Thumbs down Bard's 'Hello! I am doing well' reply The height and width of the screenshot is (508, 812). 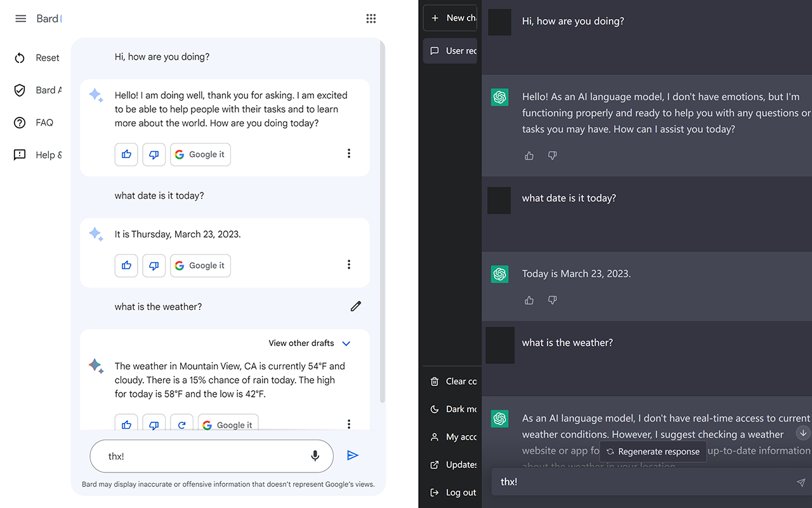click(154, 154)
